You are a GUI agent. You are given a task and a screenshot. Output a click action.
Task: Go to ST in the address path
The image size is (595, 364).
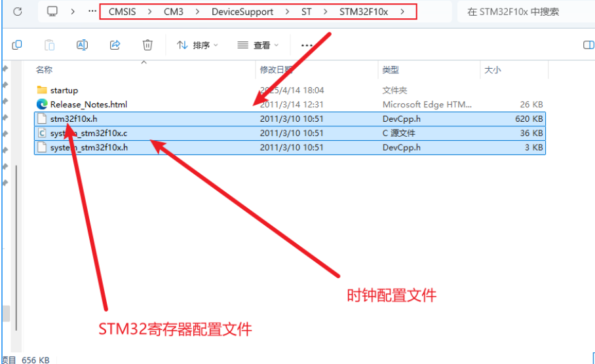pyautogui.click(x=306, y=12)
